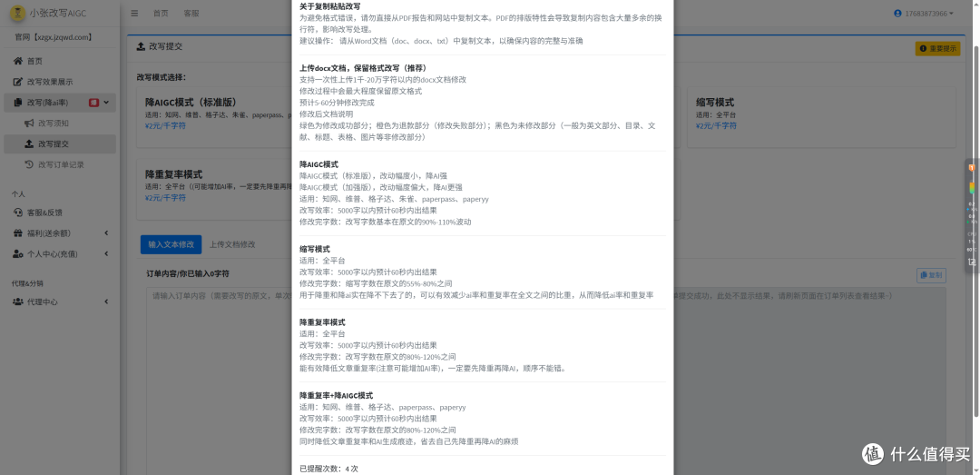Click the 缩写模式 heading in the dialog
This screenshot has height=475, width=980.
315,249
